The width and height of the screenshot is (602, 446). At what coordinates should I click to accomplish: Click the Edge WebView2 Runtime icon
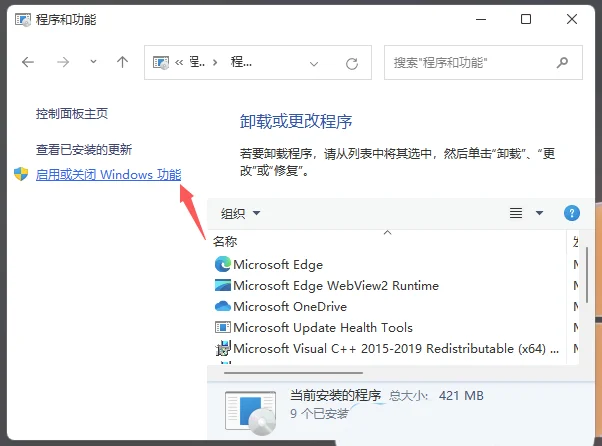223,286
